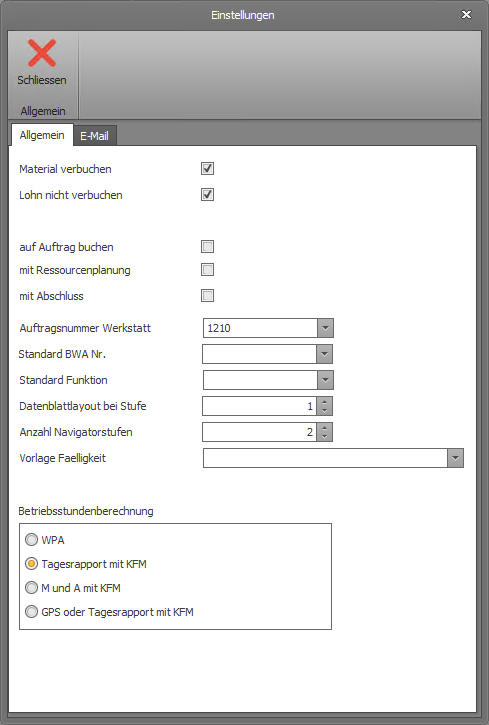Choose M und A mit KFM option
The height and width of the screenshot is (725, 489).
pos(31,588)
